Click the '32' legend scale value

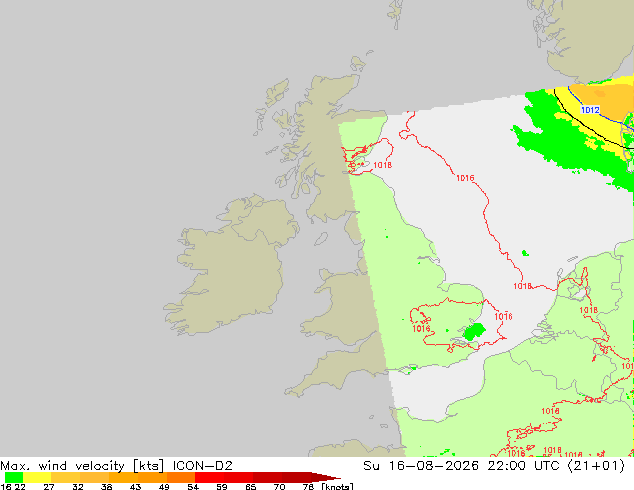click(x=77, y=487)
